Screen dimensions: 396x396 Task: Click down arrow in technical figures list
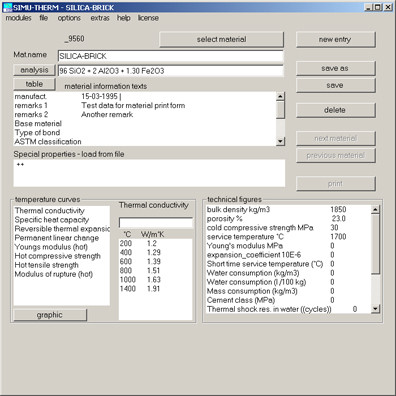pos(375,309)
